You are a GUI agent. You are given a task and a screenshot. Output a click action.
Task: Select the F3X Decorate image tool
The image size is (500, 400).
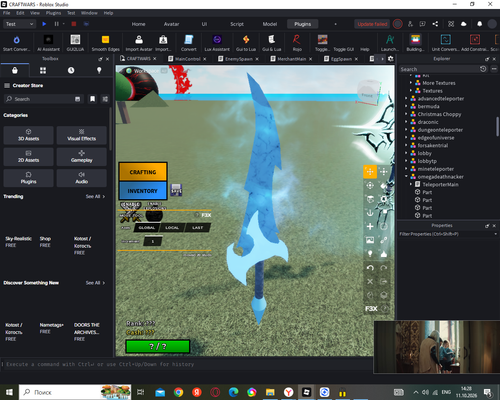pyautogui.click(x=370, y=240)
